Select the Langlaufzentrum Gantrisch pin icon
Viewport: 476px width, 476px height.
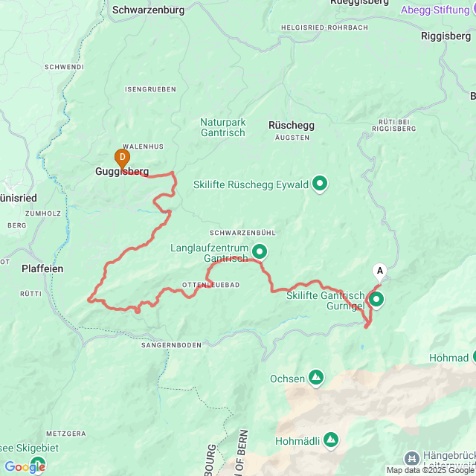(260, 252)
